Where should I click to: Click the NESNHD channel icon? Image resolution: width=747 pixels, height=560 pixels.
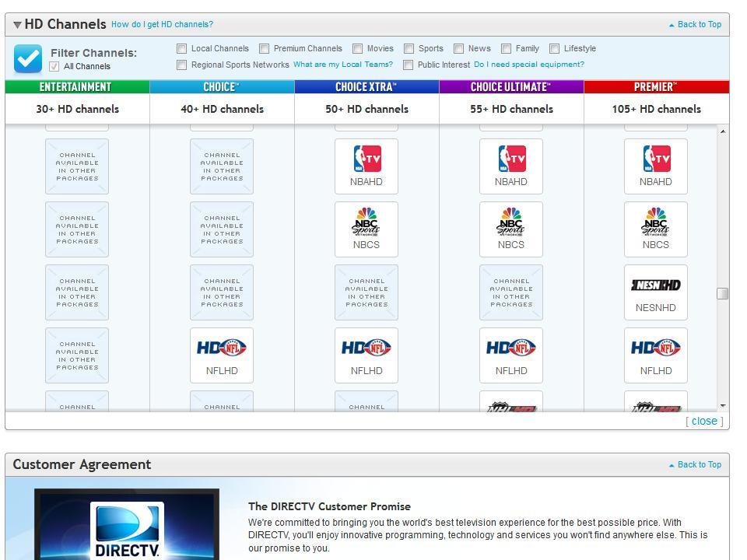point(655,292)
